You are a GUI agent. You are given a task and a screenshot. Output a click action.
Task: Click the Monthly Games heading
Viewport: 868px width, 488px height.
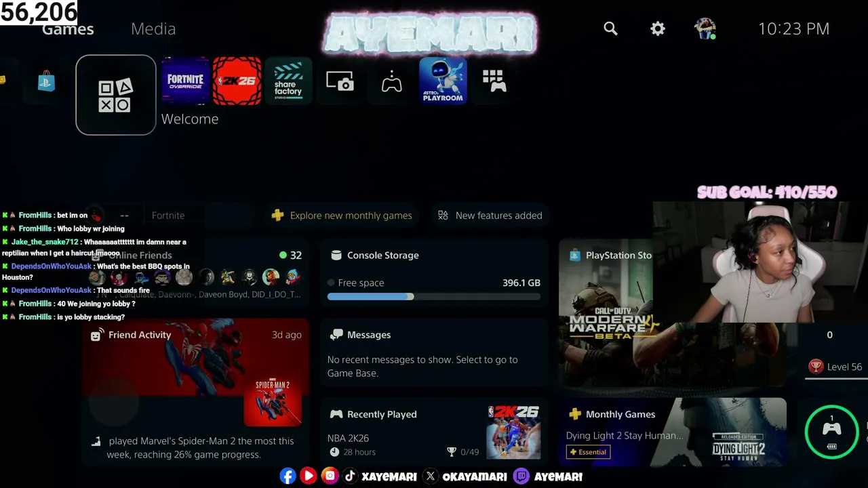(620, 414)
